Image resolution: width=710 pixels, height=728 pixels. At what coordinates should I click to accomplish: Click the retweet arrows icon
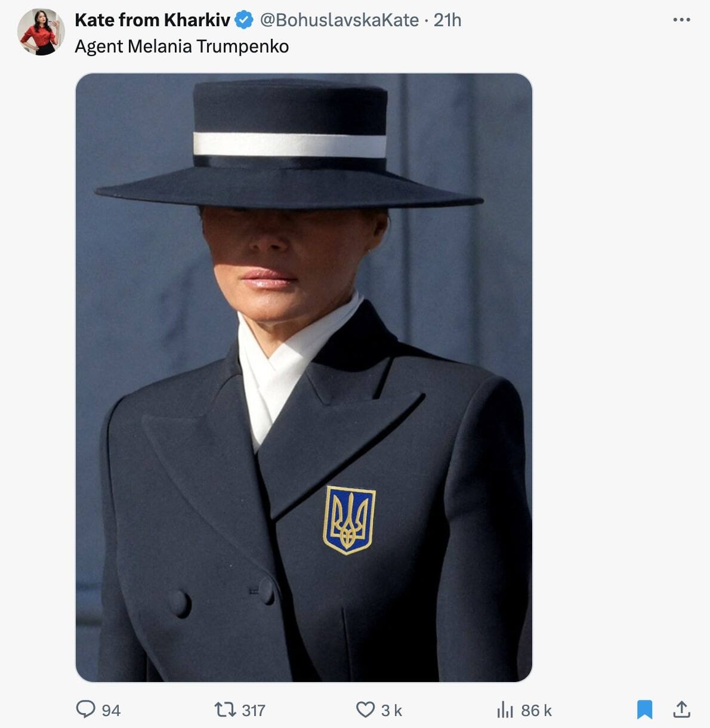224,710
